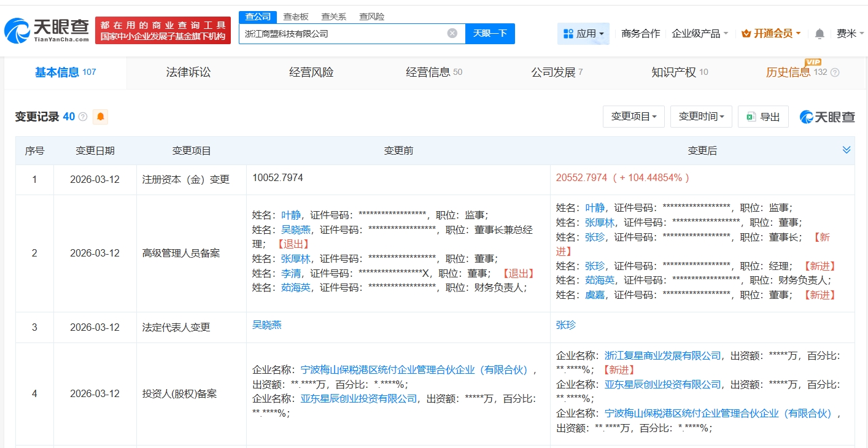
Task: Open the 开通会员 membership dropdown
Action: pyautogui.click(x=770, y=34)
